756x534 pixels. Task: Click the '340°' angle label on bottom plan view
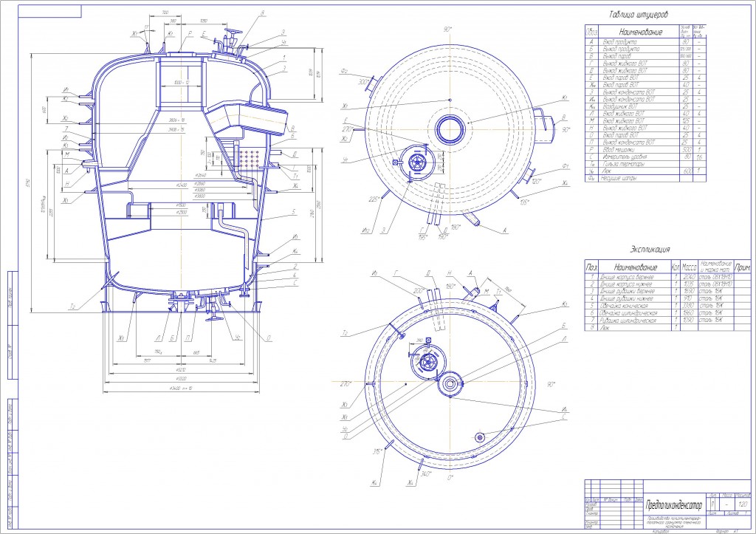pos(425,473)
